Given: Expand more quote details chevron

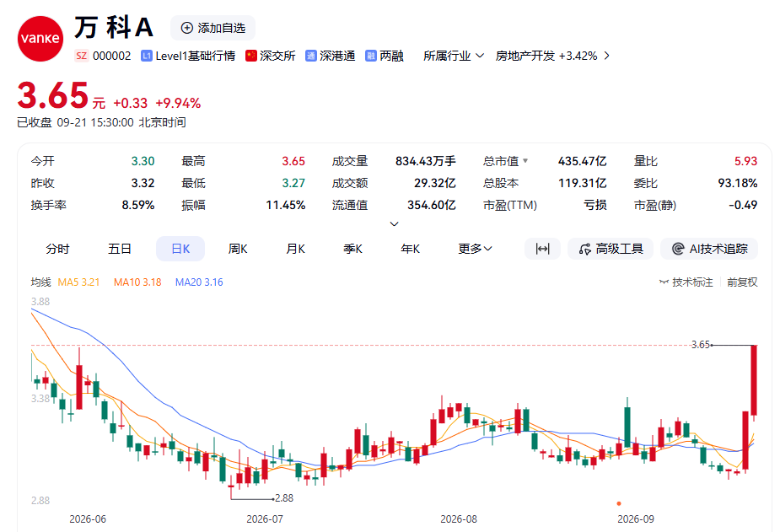Looking at the screenshot, I should point(394,223).
